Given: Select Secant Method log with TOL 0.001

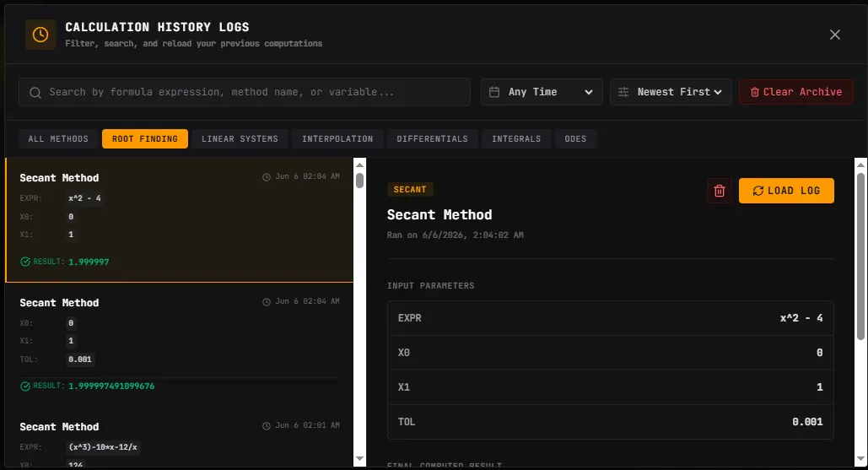Looking at the screenshot, I should coord(180,345).
